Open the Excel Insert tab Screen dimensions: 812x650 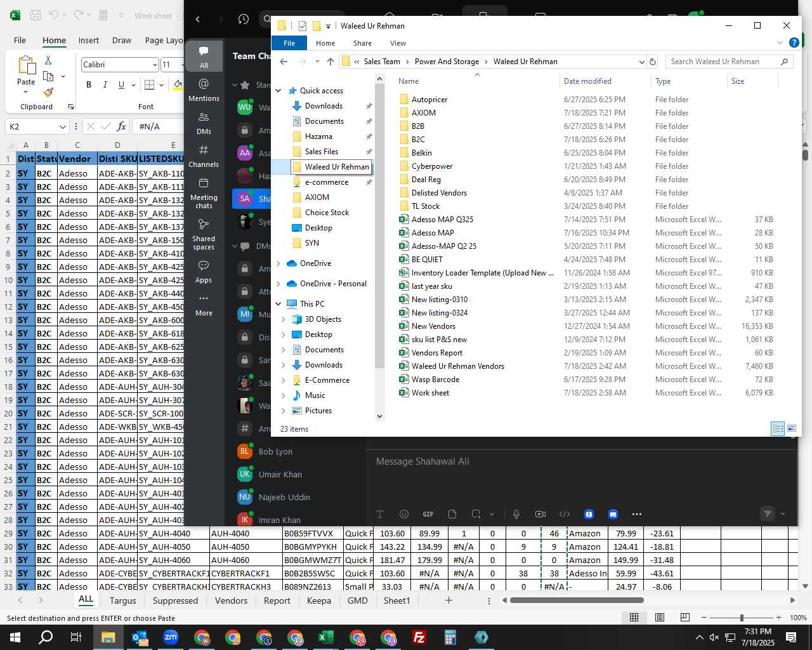coord(89,40)
